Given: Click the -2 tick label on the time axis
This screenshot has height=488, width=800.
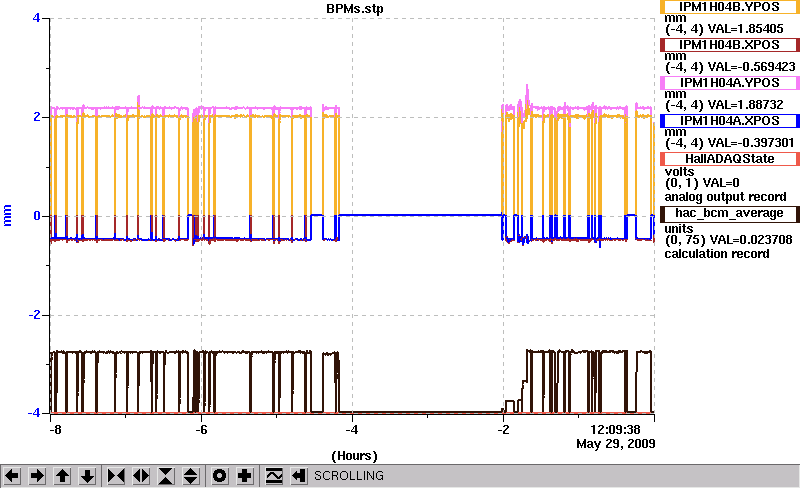Looking at the screenshot, I should click(503, 430).
